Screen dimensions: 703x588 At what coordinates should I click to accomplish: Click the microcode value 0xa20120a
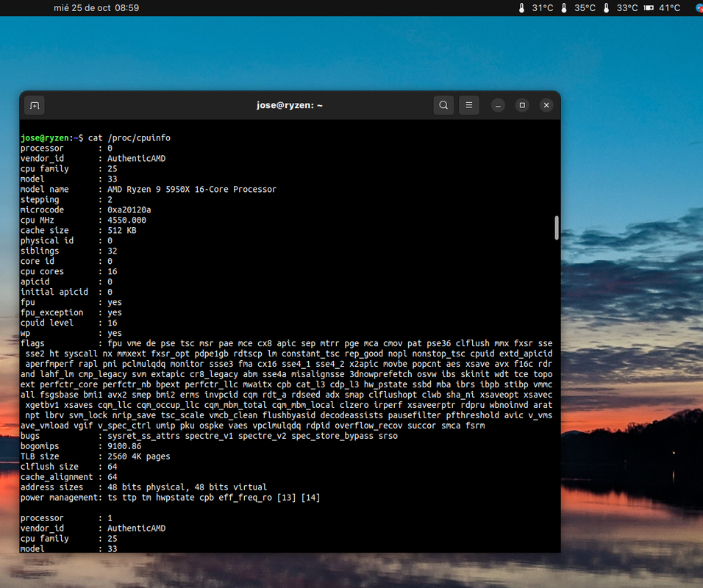[x=129, y=209]
